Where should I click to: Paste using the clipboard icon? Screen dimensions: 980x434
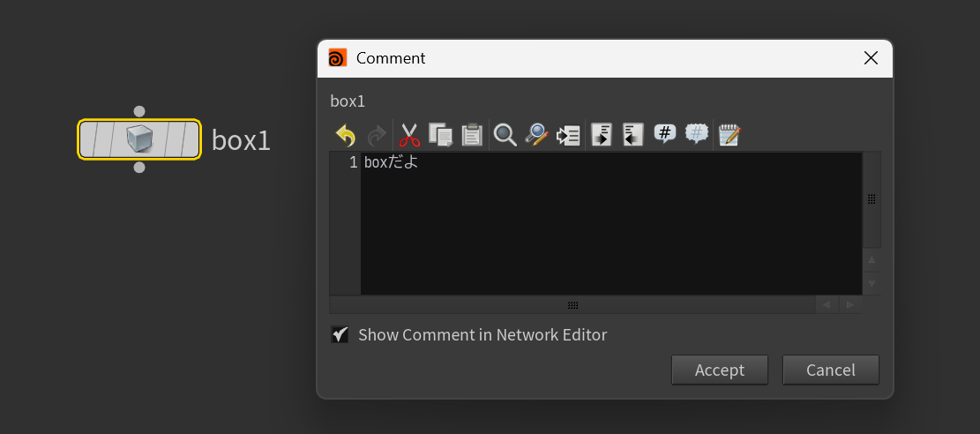pos(472,135)
